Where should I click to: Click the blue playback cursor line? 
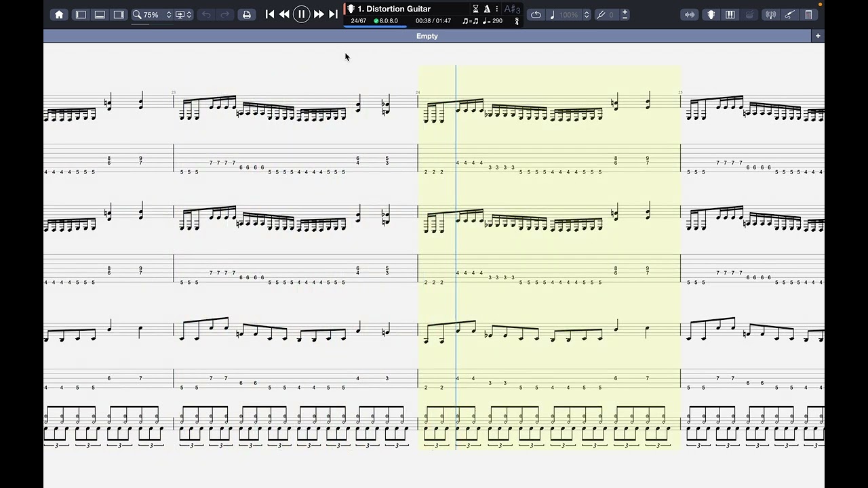point(456,258)
